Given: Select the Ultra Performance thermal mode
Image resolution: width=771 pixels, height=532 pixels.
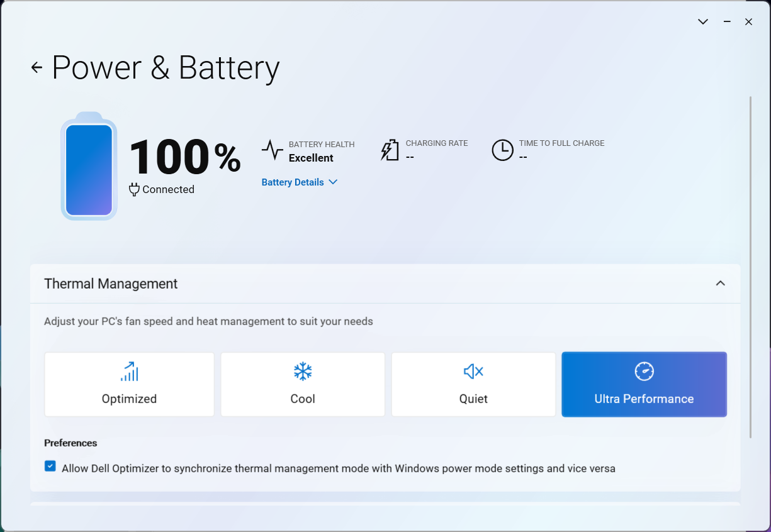Looking at the screenshot, I should [x=644, y=384].
